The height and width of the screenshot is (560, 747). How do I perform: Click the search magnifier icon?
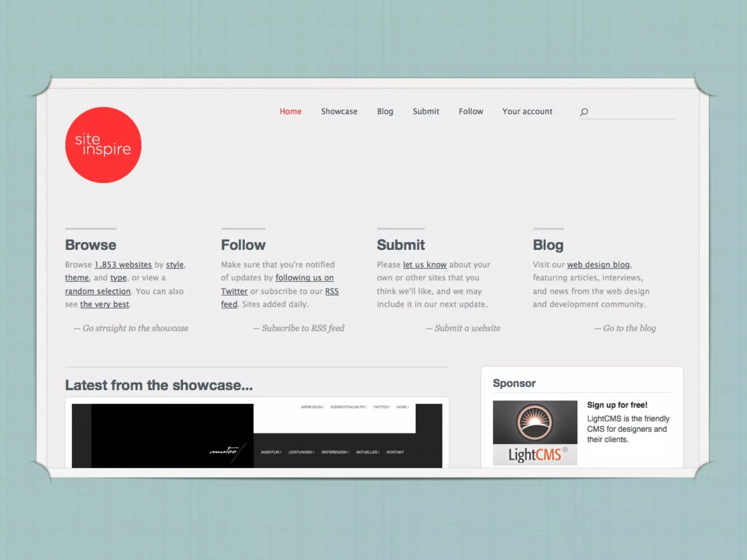click(x=584, y=112)
